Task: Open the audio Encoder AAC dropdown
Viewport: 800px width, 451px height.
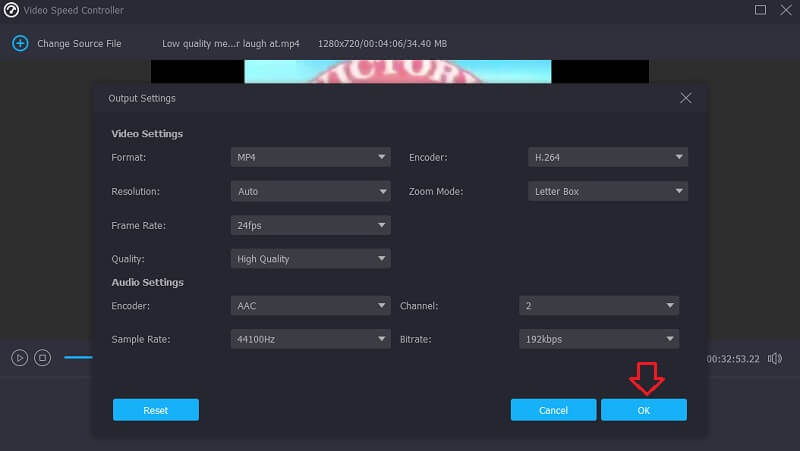Action: [x=310, y=305]
